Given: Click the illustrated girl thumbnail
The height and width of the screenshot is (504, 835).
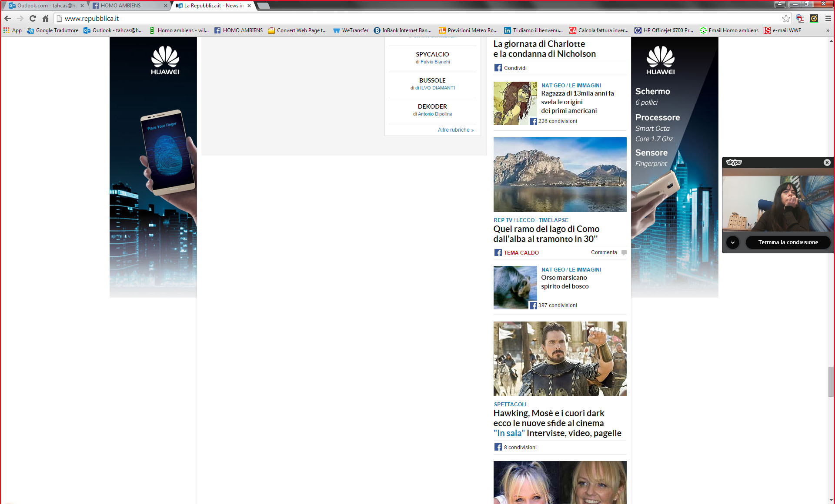Looking at the screenshot, I should click(515, 103).
